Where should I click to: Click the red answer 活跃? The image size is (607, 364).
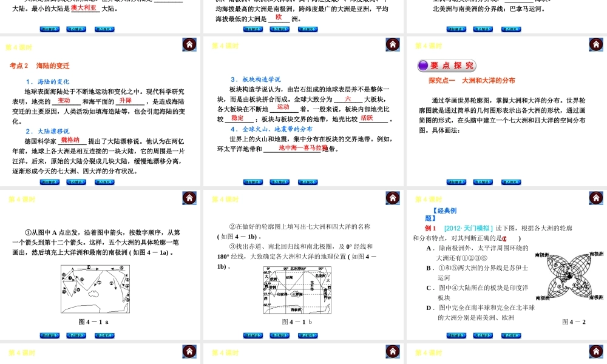click(367, 118)
